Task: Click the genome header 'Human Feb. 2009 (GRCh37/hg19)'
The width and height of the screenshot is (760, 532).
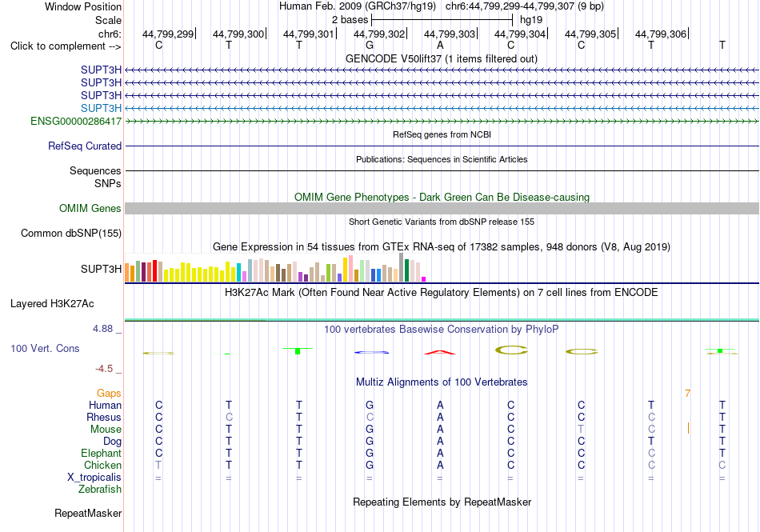Action: tap(358, 6)
